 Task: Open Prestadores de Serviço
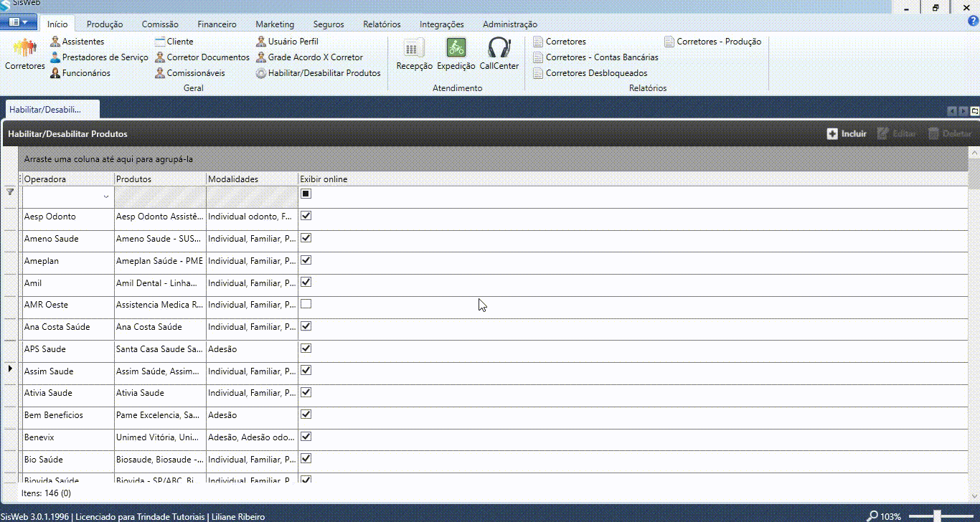[99, 57]
